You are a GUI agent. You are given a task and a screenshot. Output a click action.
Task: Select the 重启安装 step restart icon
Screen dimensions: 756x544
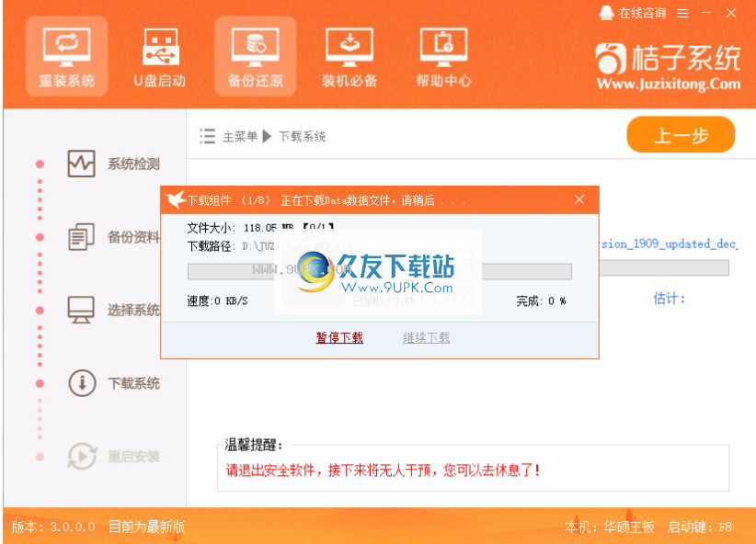(82, 456)
